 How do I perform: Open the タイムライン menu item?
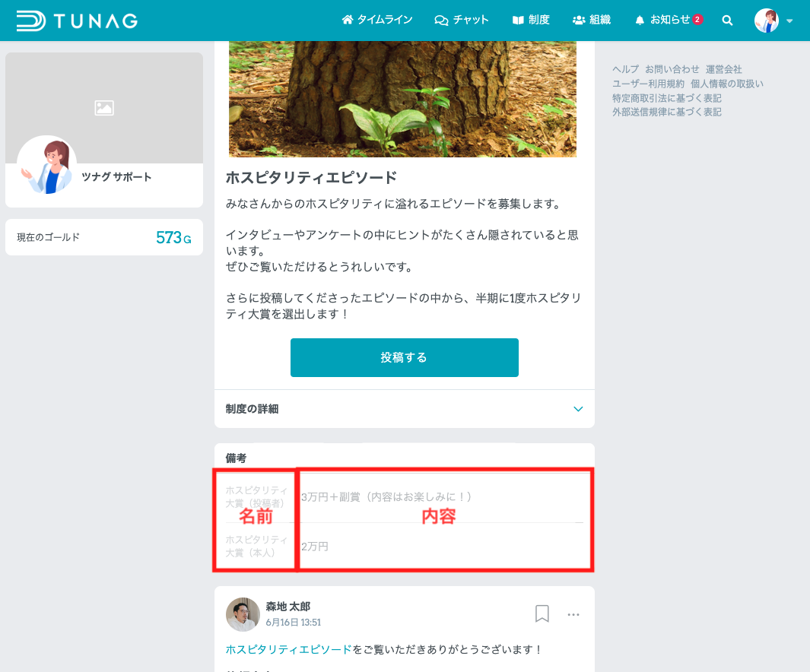click(377, 20)
